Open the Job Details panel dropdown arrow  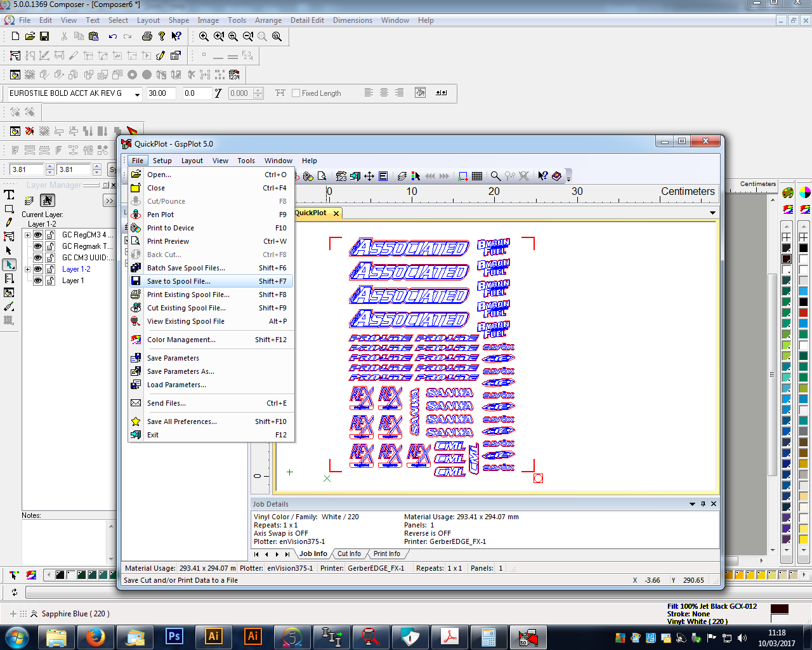click(692, 504)
